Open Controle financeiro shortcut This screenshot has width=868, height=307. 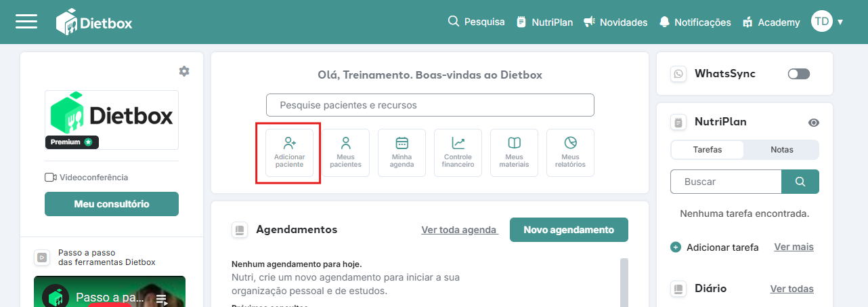[x=458, y=152]
